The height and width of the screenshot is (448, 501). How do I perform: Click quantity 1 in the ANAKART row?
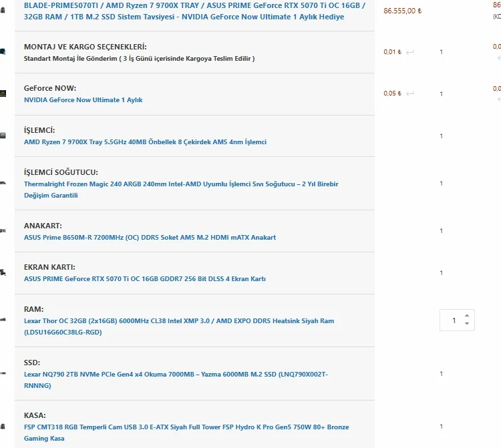click(442, 231)
